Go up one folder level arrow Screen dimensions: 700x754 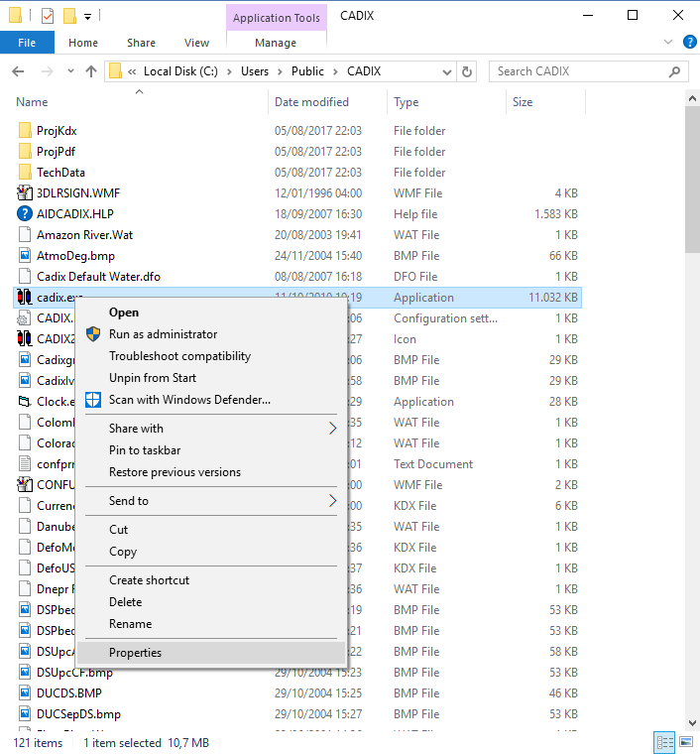91,71
